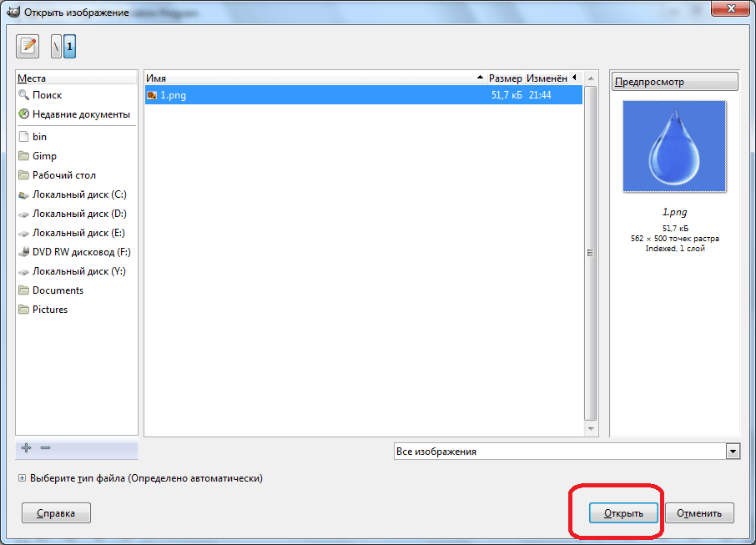Select DVD RW drive (F:)

[81, 252]
